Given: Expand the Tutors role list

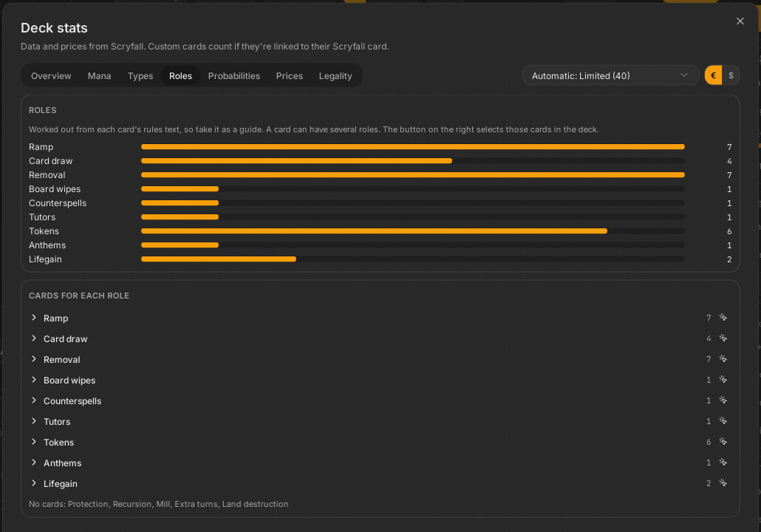Looking at the screenshot, I should (34, 421).
